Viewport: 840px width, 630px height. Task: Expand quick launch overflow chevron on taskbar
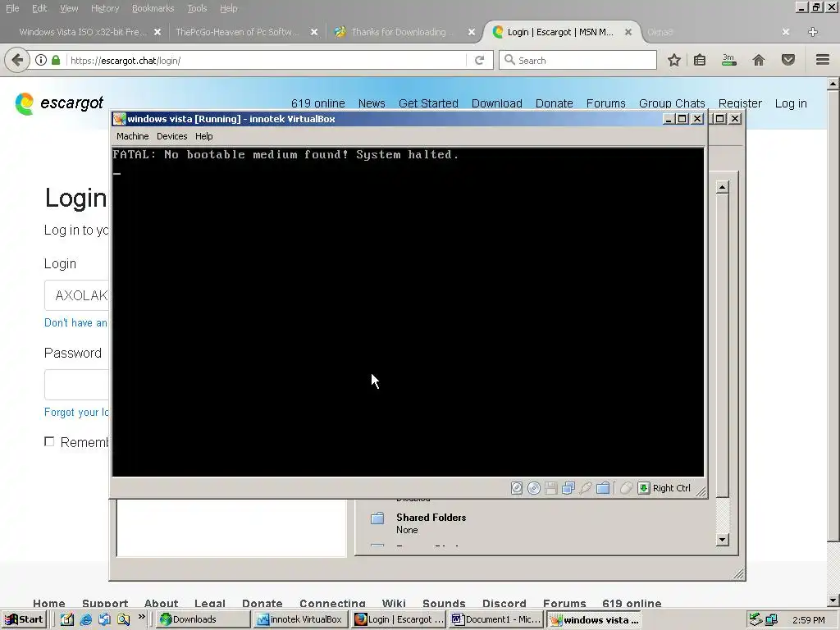(141, 617)
